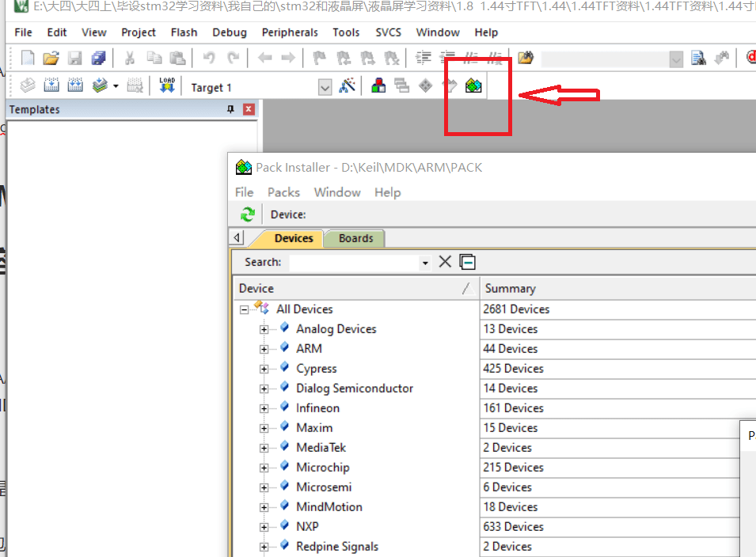The height and width of the screenshot is (557, 756).
Task: Open Flash menu
Action: (184, 32)
